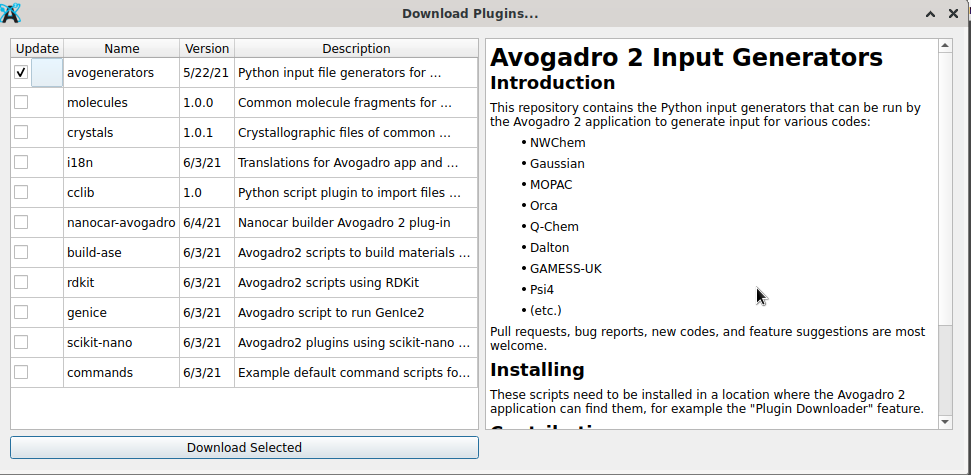This screenshot has width=971, height=475.
Task: Click the Orca list entry
Action: click(x=544, y=206)
